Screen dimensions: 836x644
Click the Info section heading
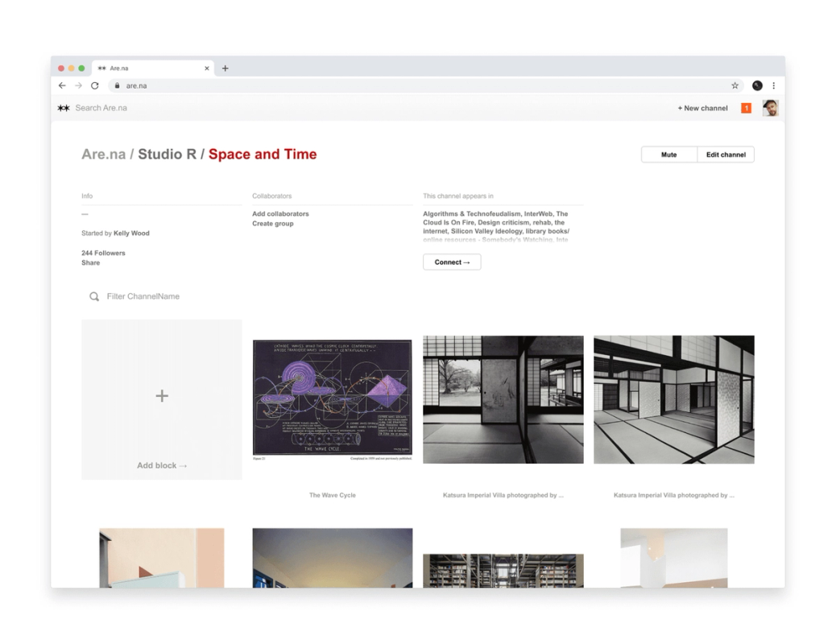click(x=87, y=196)
